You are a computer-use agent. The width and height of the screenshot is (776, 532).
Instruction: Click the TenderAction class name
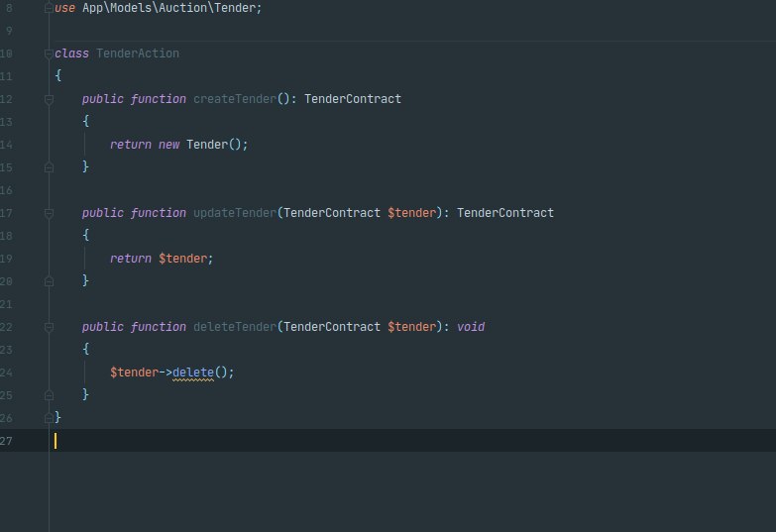tap(138, 53)
